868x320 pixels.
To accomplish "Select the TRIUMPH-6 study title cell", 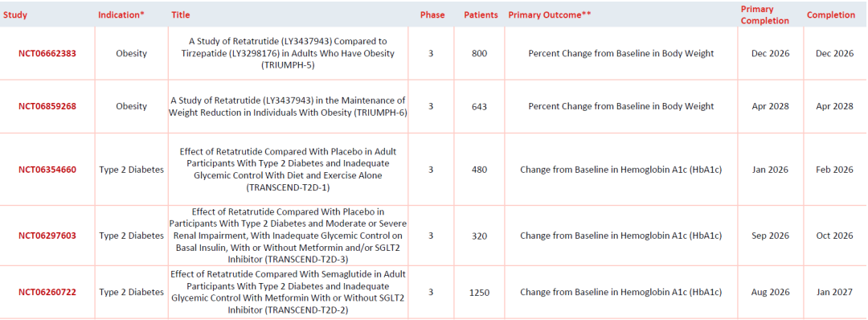I will point(288,106).
